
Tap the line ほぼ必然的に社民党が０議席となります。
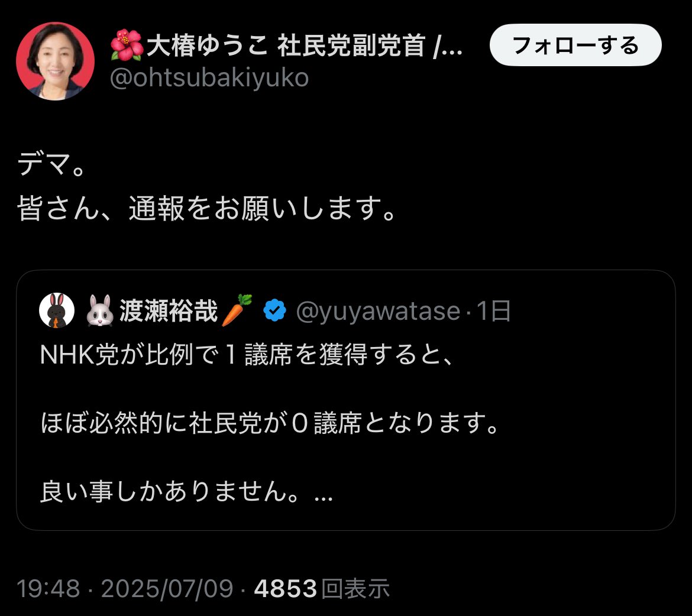coord(270,423)
